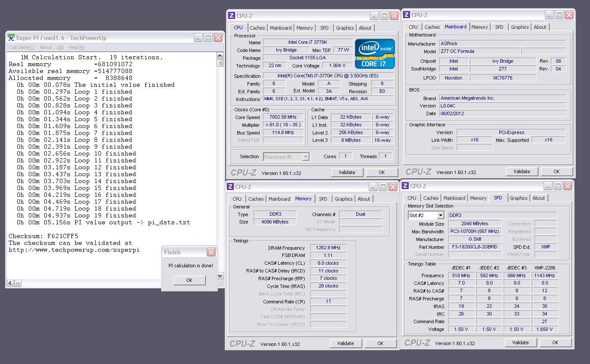The image size is (590, 364).
Task: Click the Core Speed 7002.58 MHz field
Action: click(x=284, y=117)
